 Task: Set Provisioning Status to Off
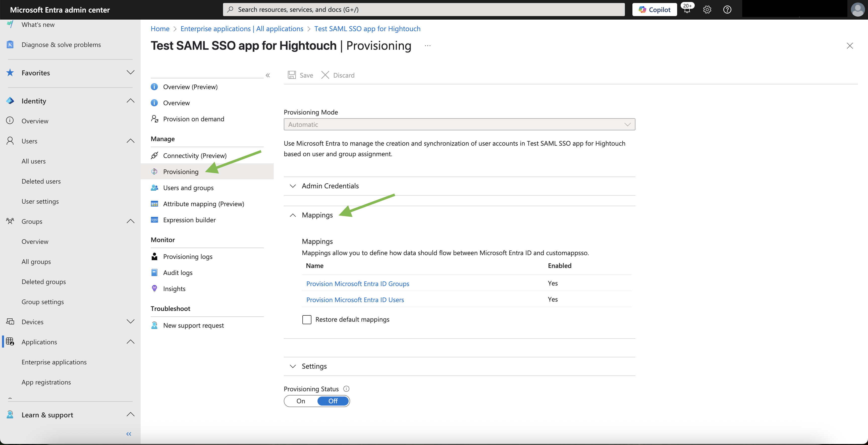tap(333, 401)
